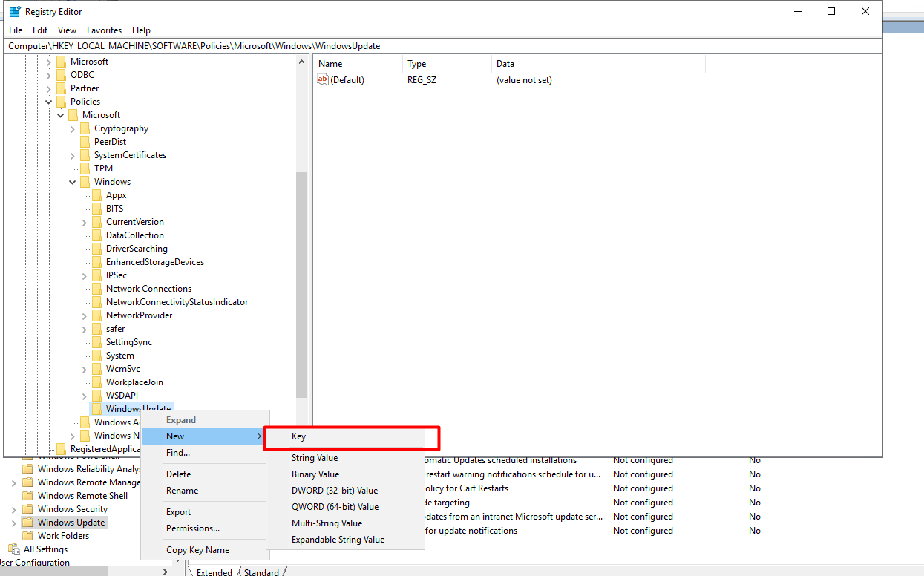This screenshot has width=924, height=576.
Task: Expand the ODBC key
Action: (49, 75)
